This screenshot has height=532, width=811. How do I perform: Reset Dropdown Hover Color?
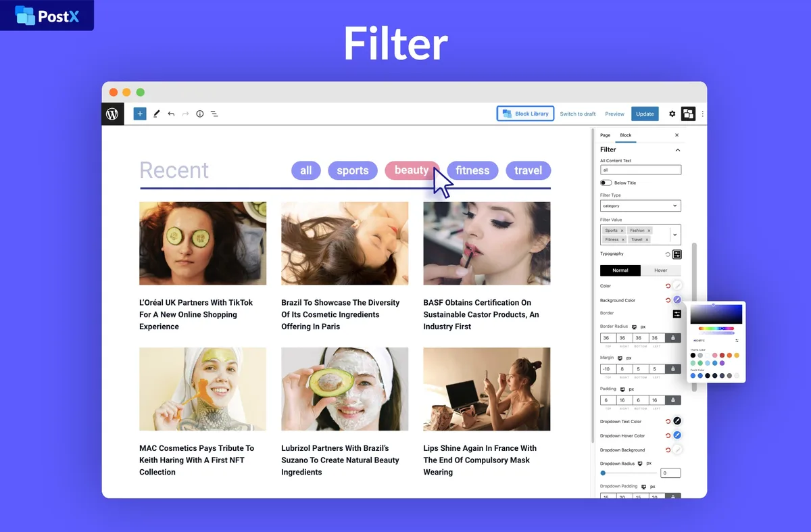tap(668, 436)
